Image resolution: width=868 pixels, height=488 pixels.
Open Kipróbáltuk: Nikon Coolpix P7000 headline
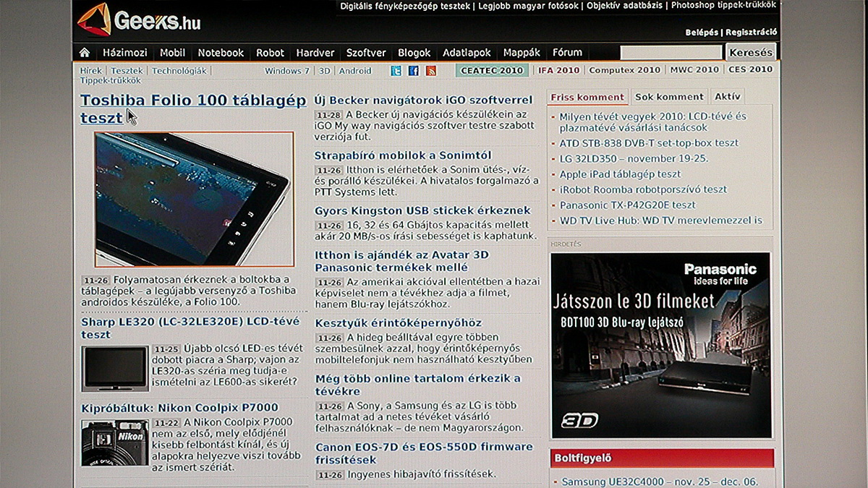tap(179, 408)
